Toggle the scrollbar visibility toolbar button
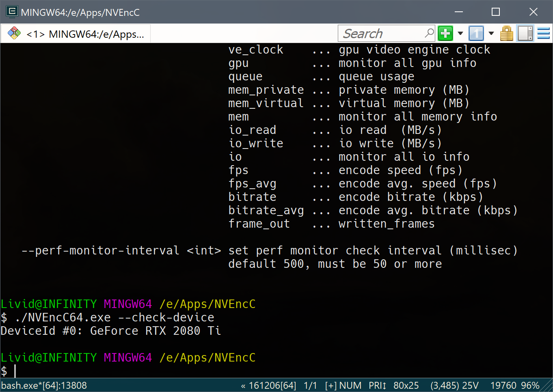Viewport: 553px width, 392px height. [525, 33]
